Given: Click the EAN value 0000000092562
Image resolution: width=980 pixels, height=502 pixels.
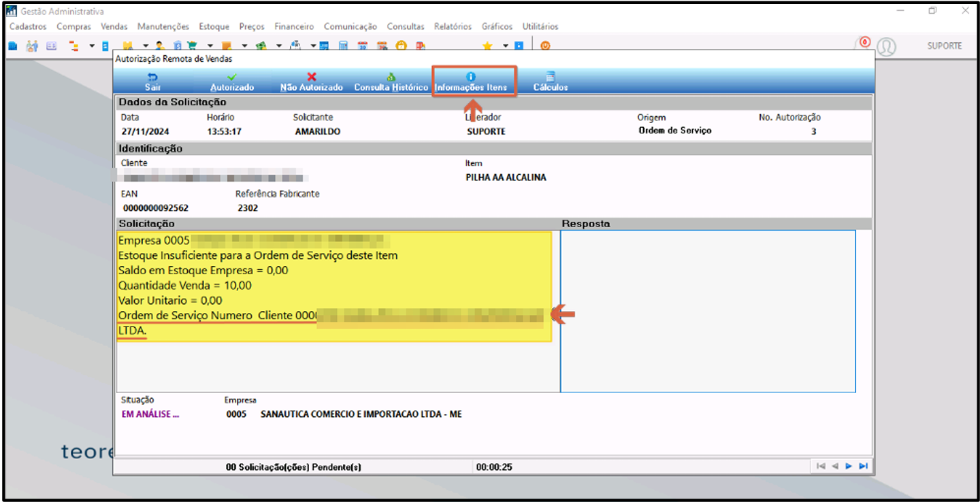Looking at the screenshot, I should (x=156, y=208).
